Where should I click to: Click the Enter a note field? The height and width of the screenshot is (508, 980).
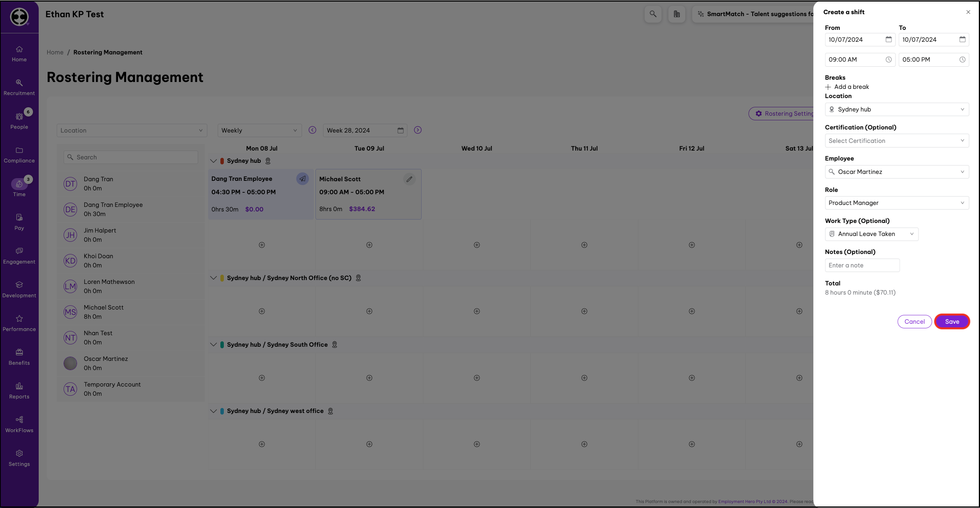pyautogui.click(x=862, y=265)
